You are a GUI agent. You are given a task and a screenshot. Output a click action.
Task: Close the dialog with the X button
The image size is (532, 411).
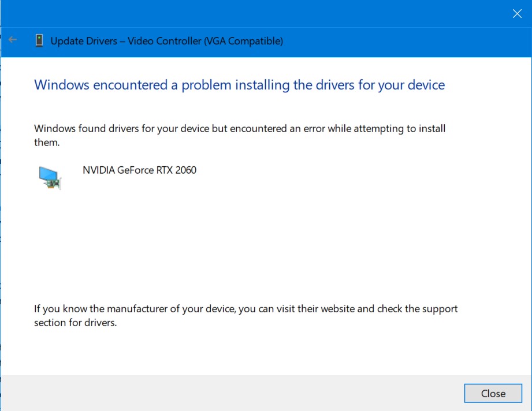pyautogui.click(x=517, y=13)
